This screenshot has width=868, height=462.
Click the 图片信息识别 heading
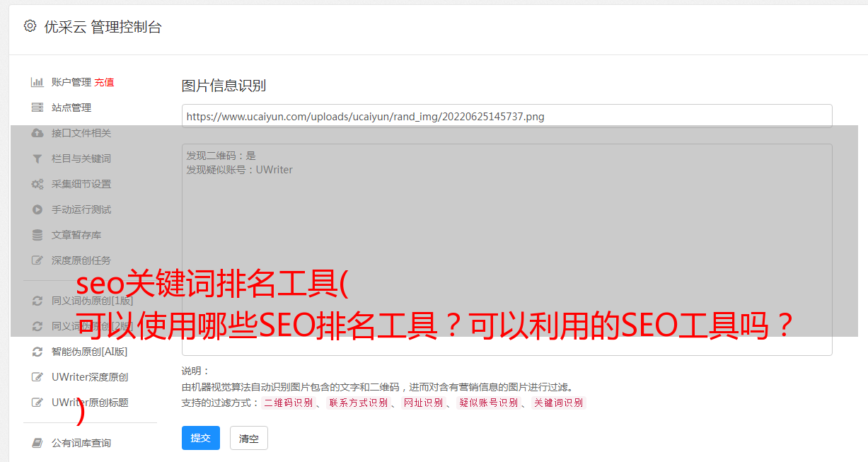pos(224,86)
